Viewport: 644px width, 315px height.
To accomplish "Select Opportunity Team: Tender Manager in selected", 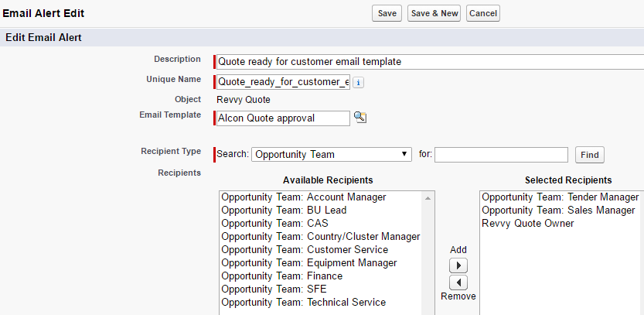I will click(560, 197).
